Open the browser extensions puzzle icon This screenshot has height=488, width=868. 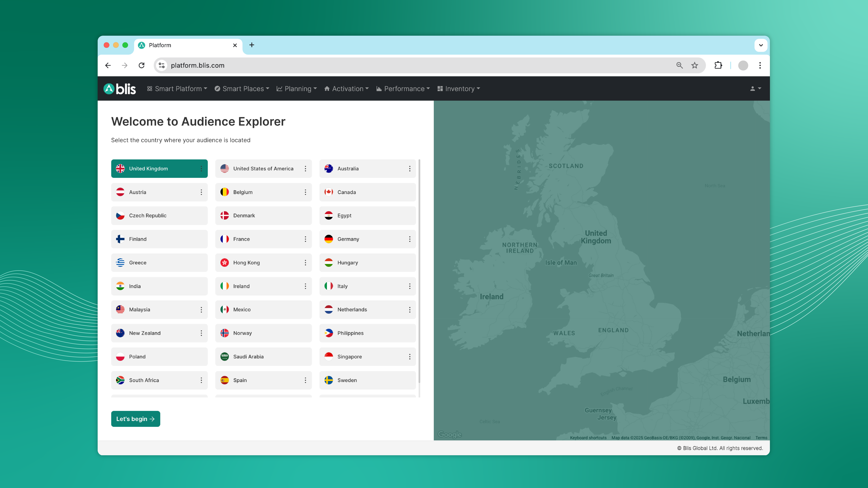click(718, 65)
